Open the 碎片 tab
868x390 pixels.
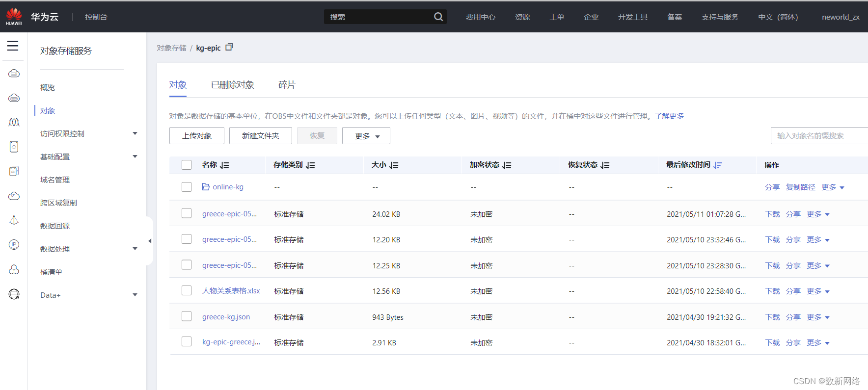click(x=287, y=85)
